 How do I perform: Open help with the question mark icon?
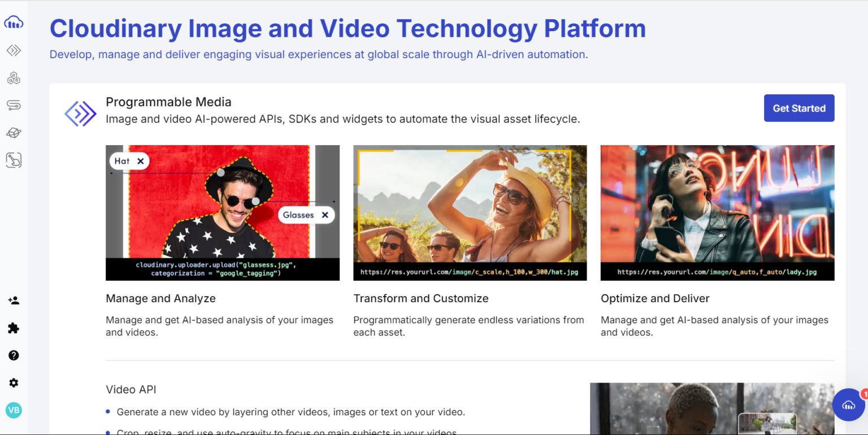(14, 355)
